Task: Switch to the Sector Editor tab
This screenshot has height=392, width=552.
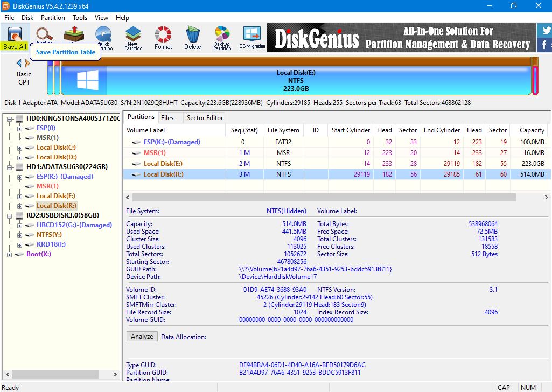Action: tap(204, 117)
